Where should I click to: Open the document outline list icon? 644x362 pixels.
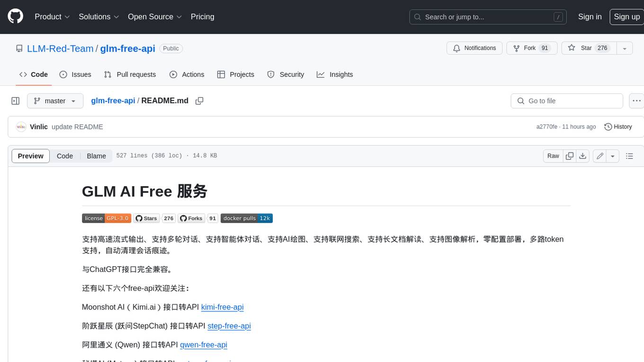click(x=629, y=156)
